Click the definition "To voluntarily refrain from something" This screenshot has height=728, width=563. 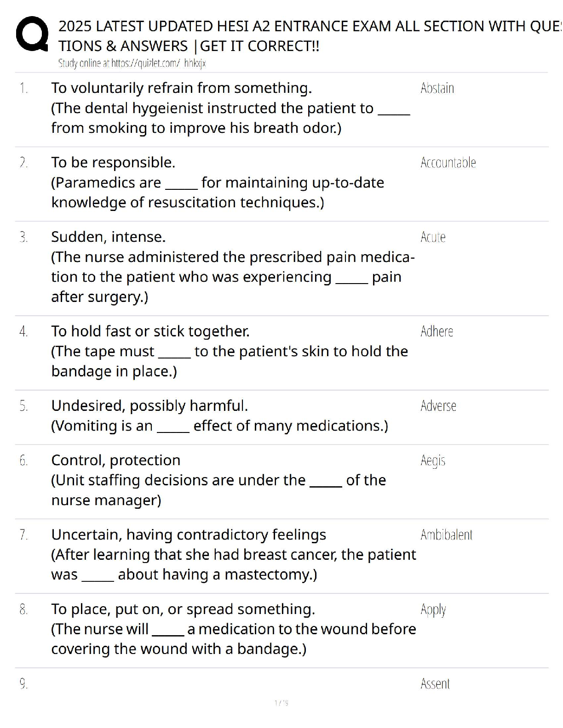click(181, 88)
